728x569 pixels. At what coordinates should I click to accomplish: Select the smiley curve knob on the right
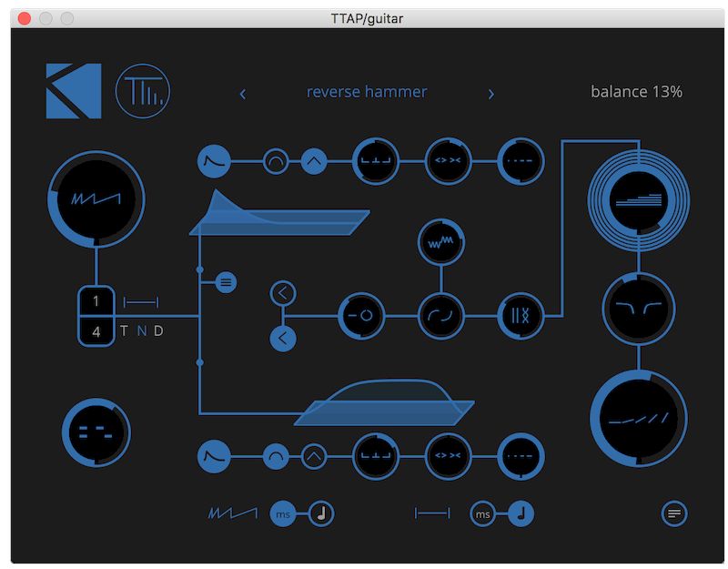(x=640, y=308)
